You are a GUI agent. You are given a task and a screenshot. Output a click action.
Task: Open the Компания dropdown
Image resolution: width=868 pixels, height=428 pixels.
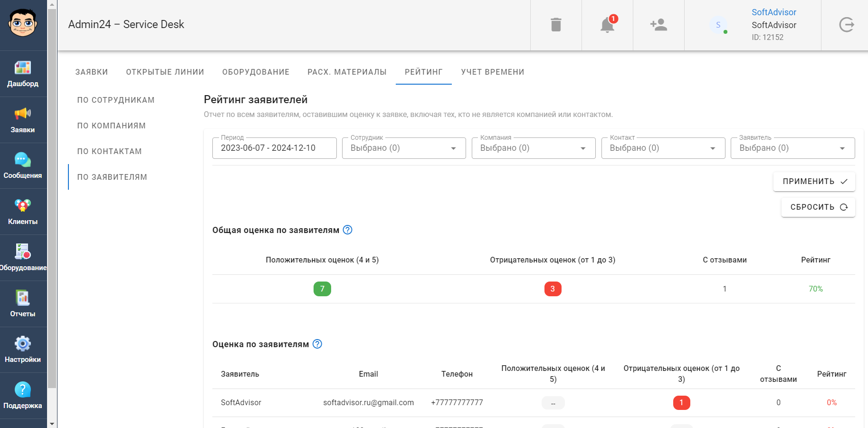534,148
